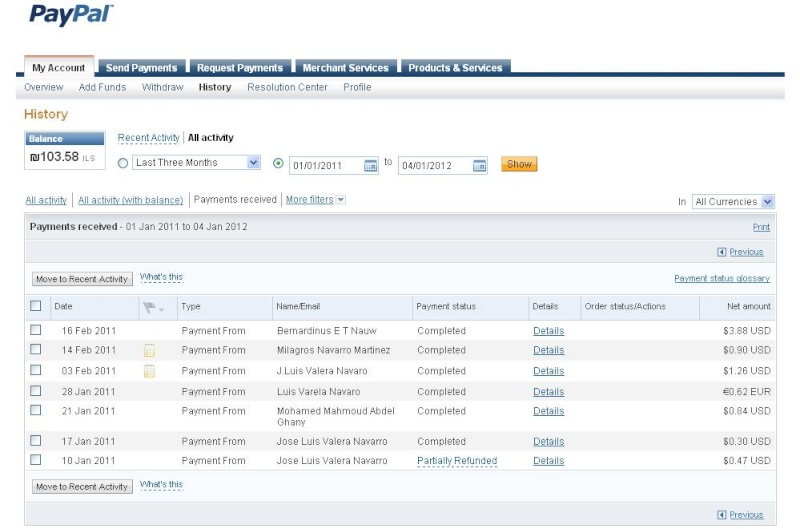Switch to the Merchant Services tab
The height and width of the screenshot is (529, 800).
pos(345,67)
